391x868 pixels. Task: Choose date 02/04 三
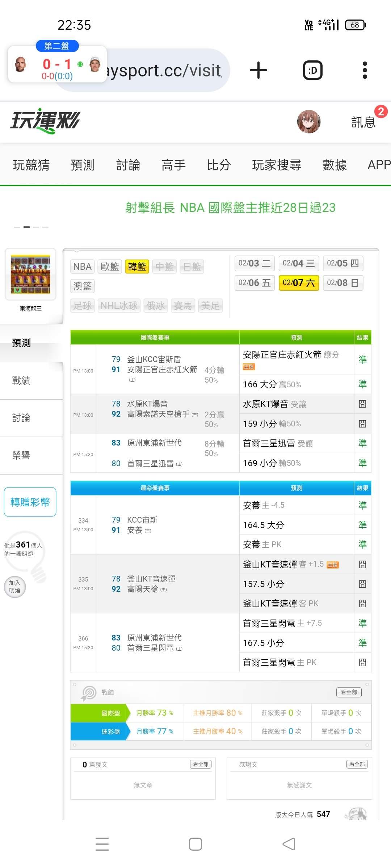click(299, 263)
